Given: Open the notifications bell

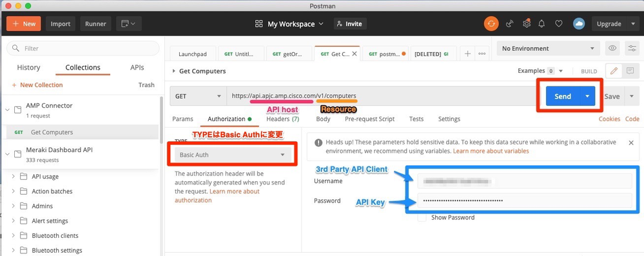Looking at the screenshot, I should click(x=542, y=24).
